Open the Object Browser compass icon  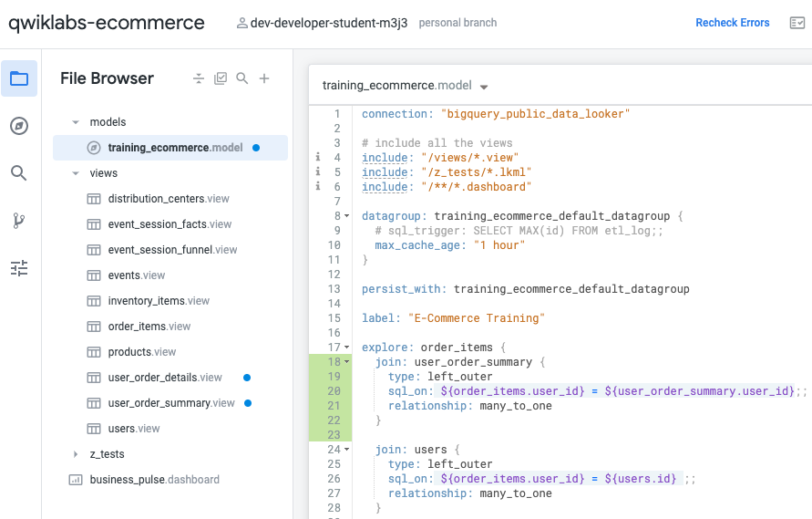point(19,126)
